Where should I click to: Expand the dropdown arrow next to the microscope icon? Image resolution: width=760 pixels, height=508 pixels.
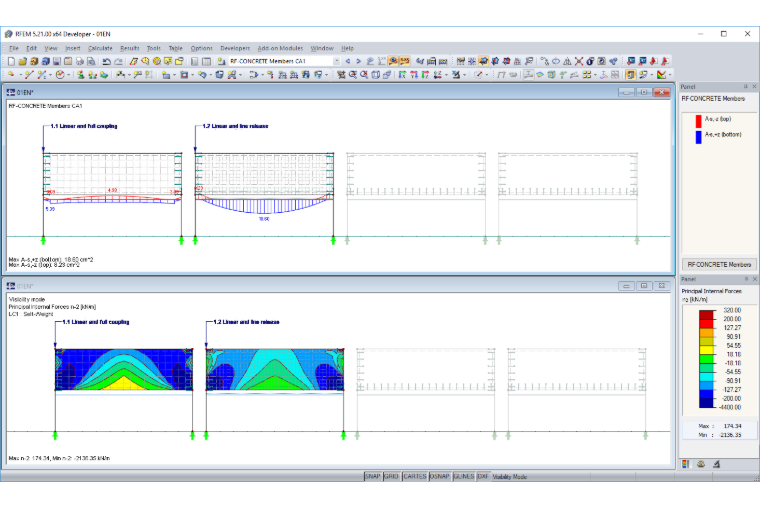[464, 75]
